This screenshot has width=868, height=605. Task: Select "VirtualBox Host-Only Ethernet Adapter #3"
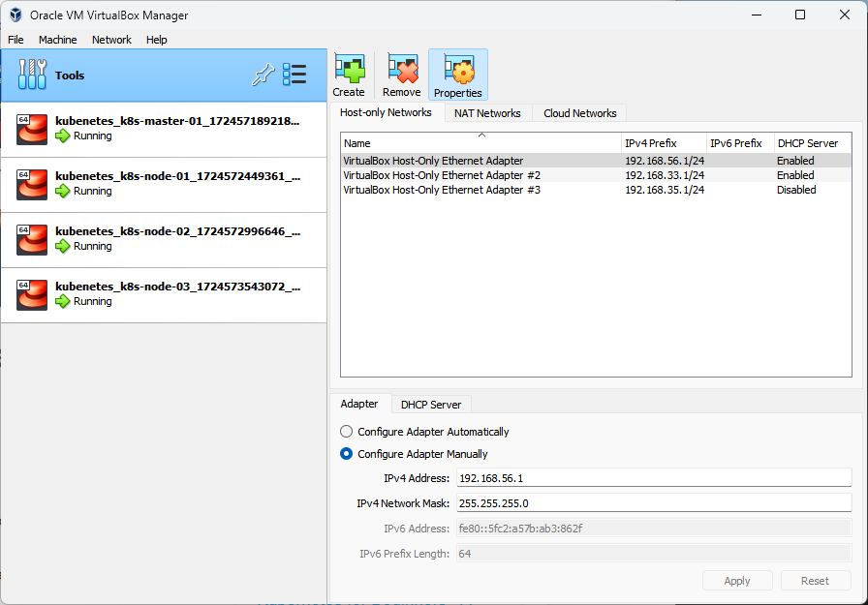coord(596,190)
